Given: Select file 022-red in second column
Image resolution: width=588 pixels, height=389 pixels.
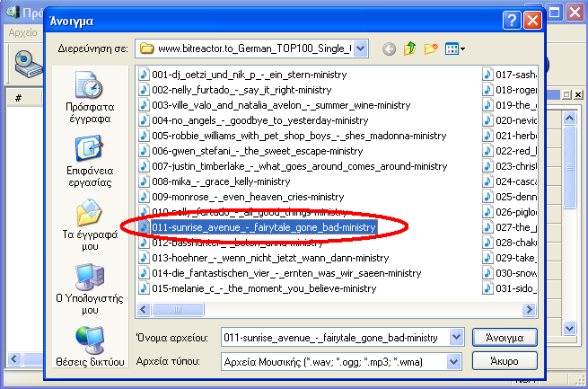Looking at the screenshot, I should 510,151.
